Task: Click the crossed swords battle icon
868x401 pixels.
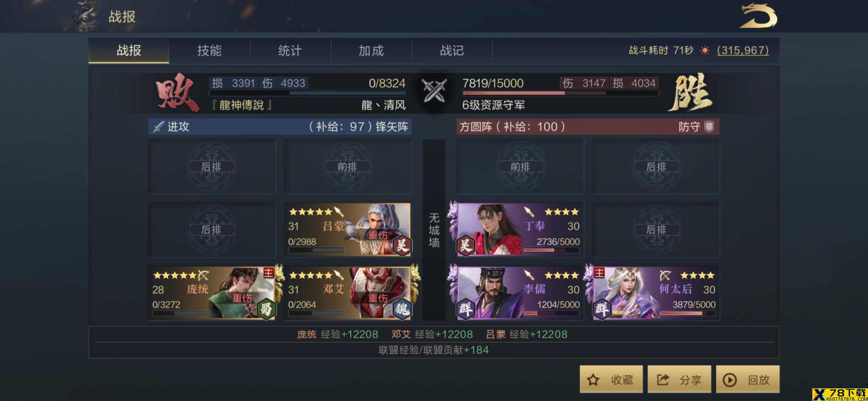Action: tap(434, 90)
